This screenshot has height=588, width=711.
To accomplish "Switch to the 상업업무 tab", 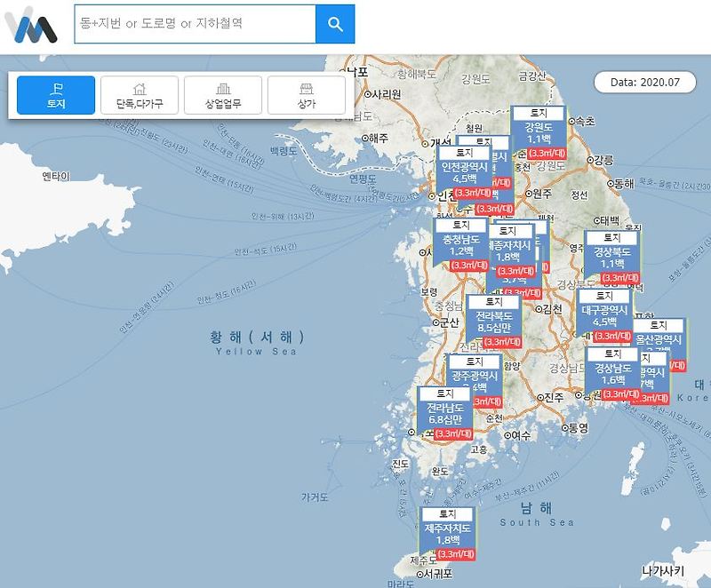I will point(223,95).
